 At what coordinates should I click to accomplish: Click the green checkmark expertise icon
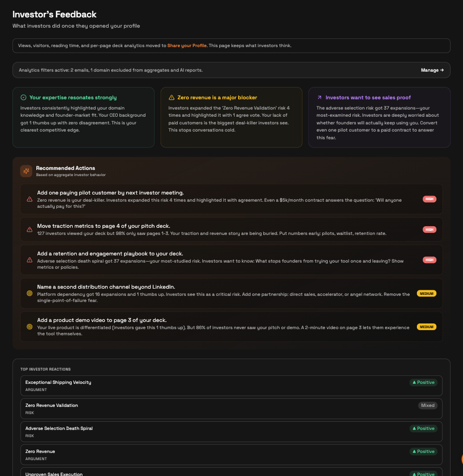click(x=24, y=97)
